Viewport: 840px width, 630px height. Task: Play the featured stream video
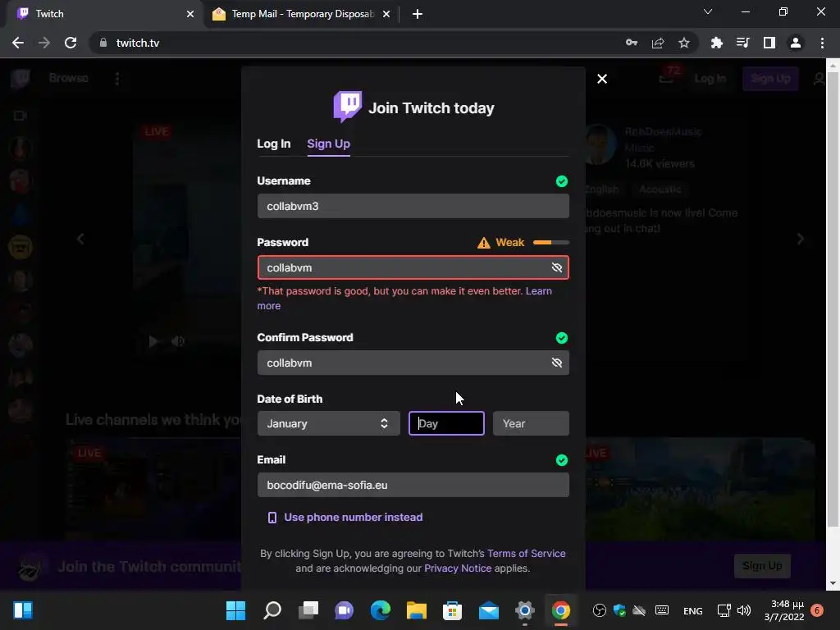coord(153,341)
